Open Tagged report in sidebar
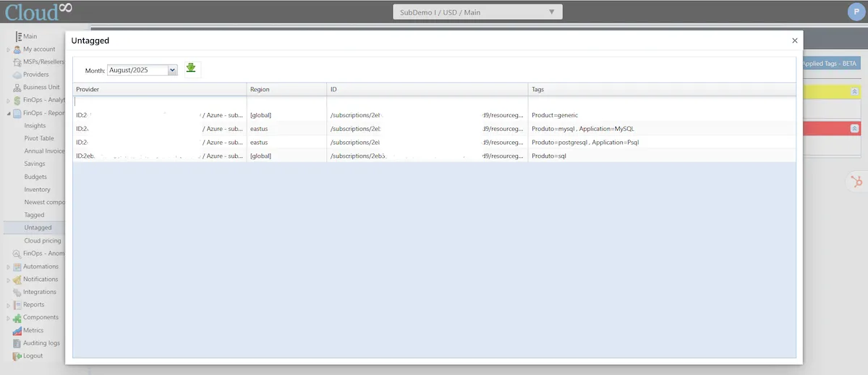This screenshot has width=868, height=375. [x=34, y=215]
